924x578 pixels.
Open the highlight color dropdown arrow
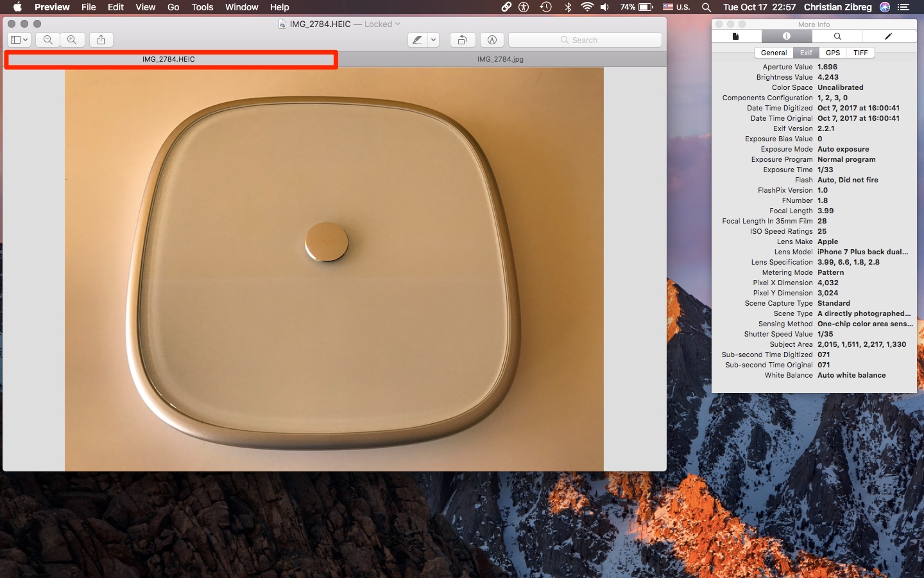tap(434, 40)
